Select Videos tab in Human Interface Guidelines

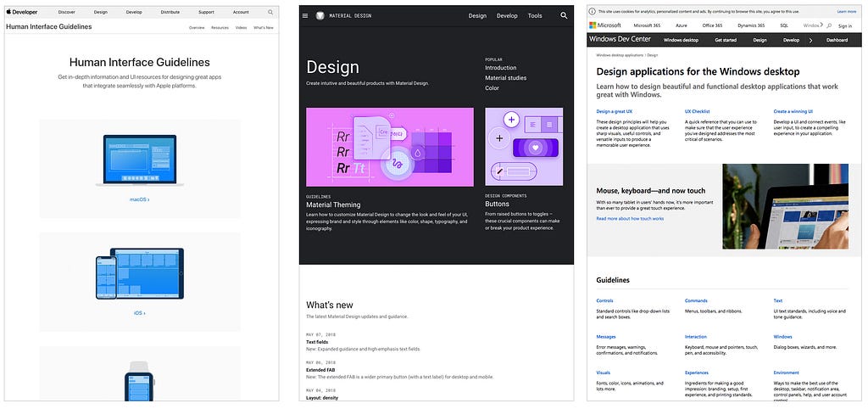click(x=241, y=27)
